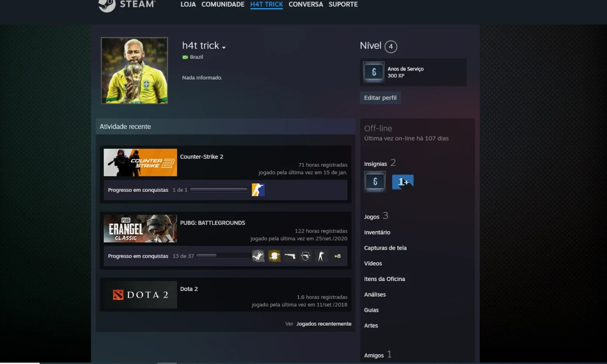607x364 pixels.
Task: Open Itens da Oficina link
Action: pos(384,279)
